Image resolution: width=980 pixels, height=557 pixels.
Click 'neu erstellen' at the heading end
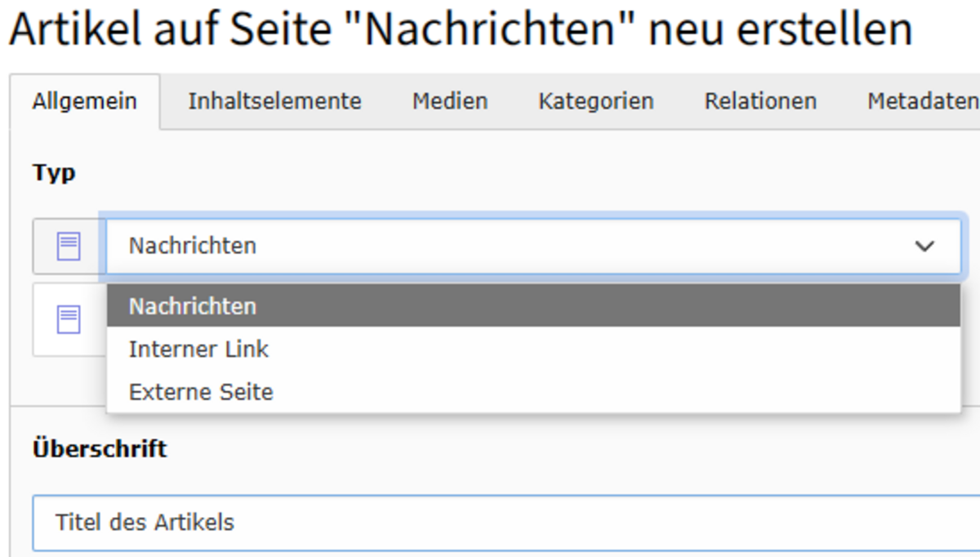click(782, 29)
